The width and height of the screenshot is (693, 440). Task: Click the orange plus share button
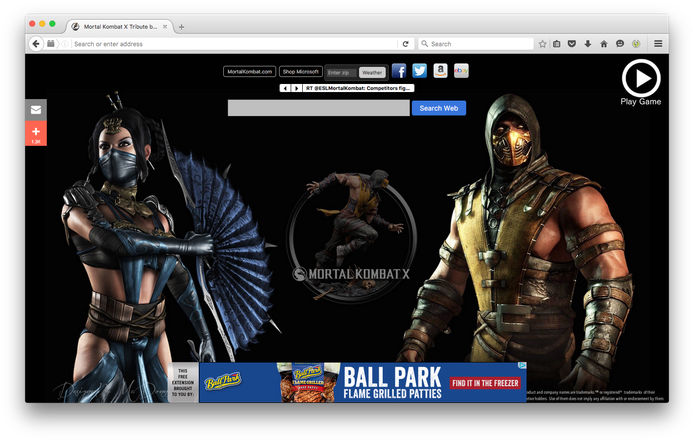[36, 133]
